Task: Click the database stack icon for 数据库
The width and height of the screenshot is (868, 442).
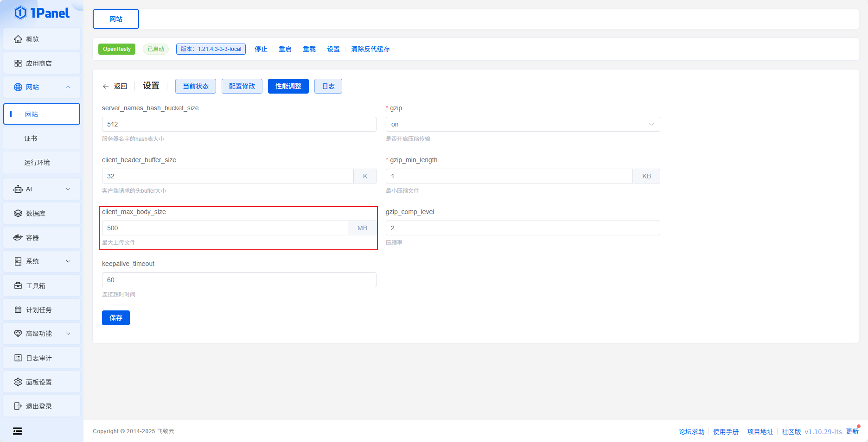Action: point(18,214)
